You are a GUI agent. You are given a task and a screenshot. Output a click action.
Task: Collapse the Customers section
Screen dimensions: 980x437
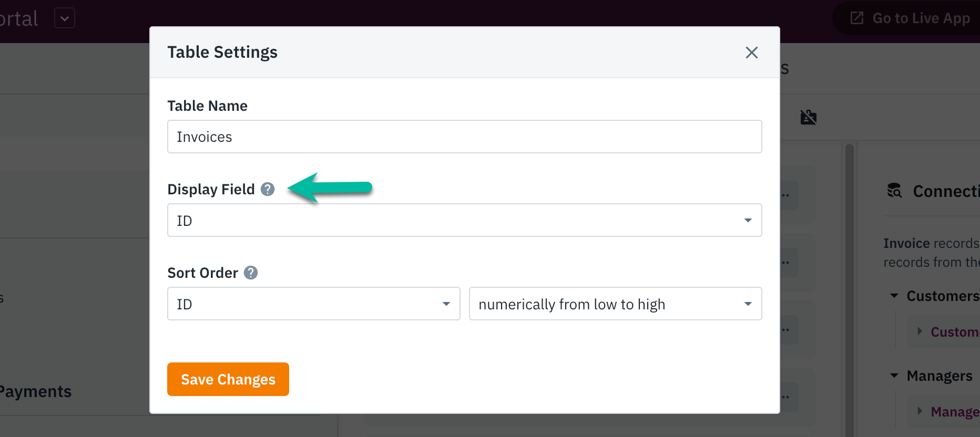coord(894,296)
